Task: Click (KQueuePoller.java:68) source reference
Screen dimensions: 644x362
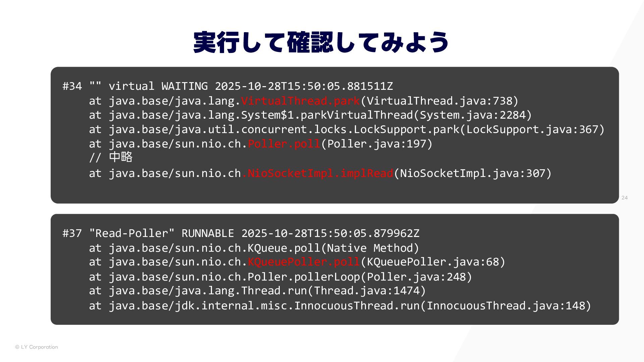Action: click(433, 262)
